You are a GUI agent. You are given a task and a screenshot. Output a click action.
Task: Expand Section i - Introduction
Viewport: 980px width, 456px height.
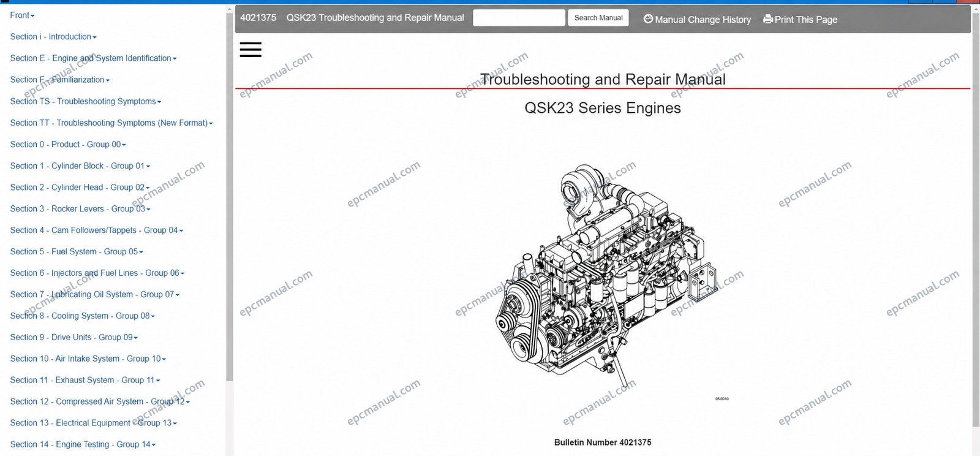pos(53,37)
